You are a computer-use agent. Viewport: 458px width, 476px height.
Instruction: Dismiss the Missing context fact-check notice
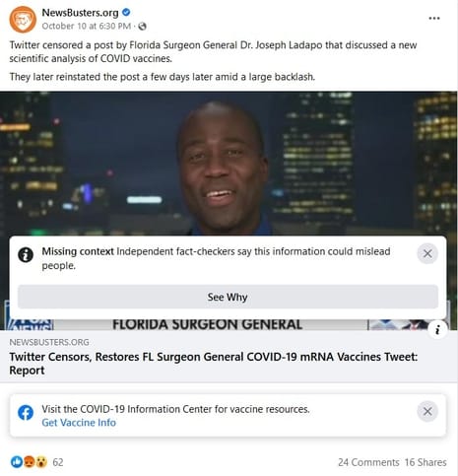[x=427, y=253]
